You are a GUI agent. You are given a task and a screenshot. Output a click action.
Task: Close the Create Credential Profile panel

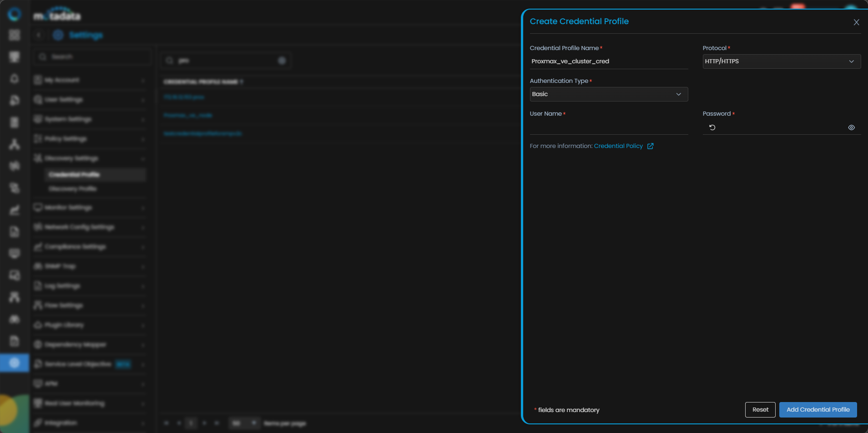[x=856, y=22]
